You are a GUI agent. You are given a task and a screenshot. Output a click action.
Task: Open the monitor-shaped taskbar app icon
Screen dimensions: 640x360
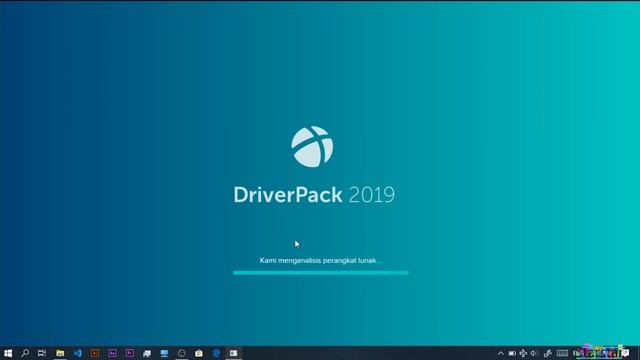(164, 353)
